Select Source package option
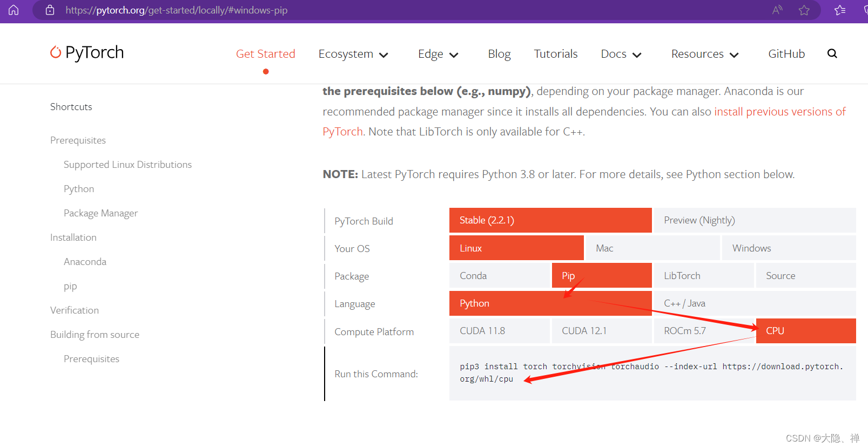 click(x=806, y=275)
